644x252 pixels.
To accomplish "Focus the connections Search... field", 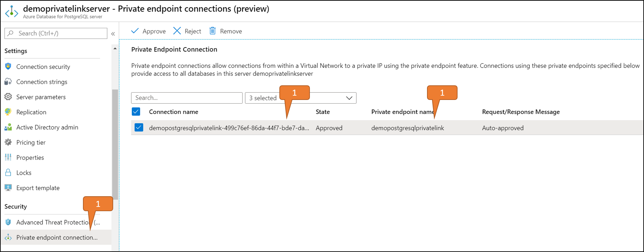I will click(187, 98).
